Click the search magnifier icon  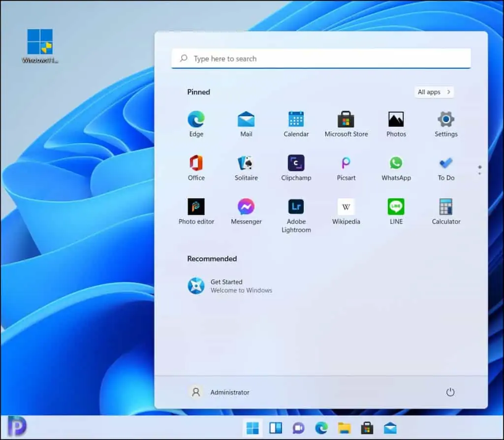pyautogui.click(x=184, y=58)
